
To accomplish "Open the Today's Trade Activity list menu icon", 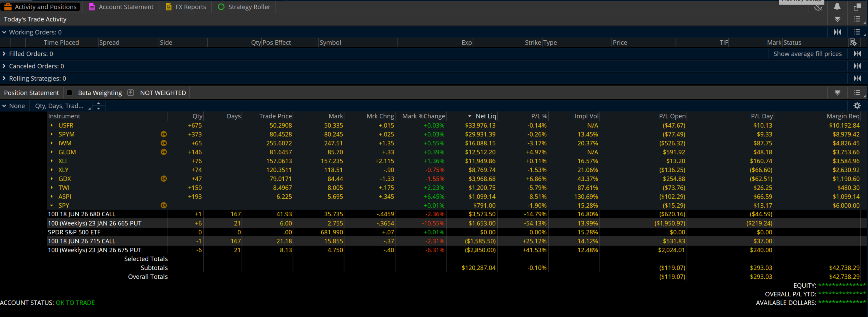I will (857, 19).
